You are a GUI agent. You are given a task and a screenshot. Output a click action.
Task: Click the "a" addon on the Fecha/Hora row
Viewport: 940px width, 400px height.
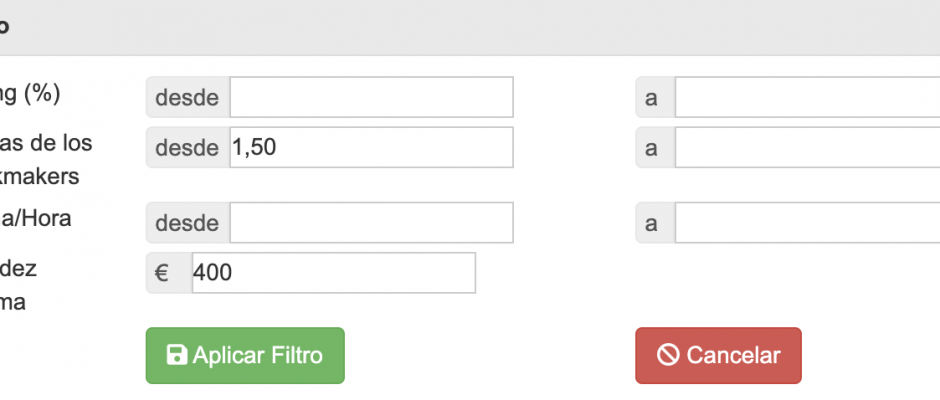654,223
